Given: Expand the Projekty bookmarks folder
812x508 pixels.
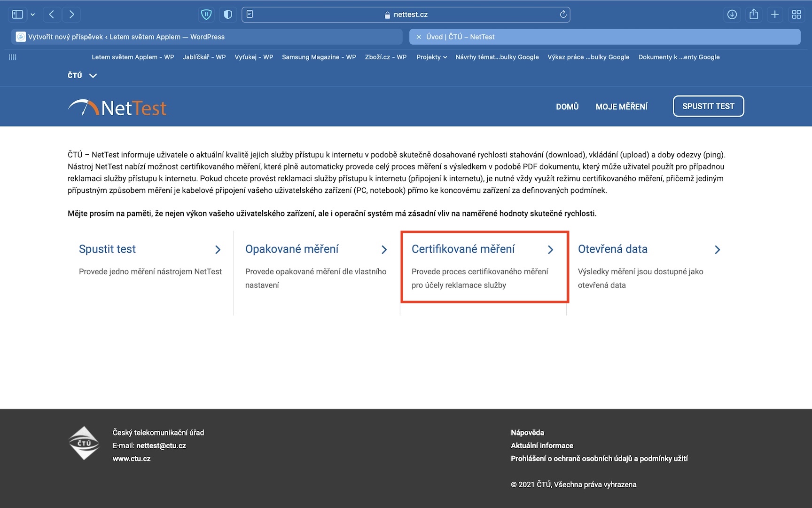Looking at the screenshot, I should tap(432, 57).
